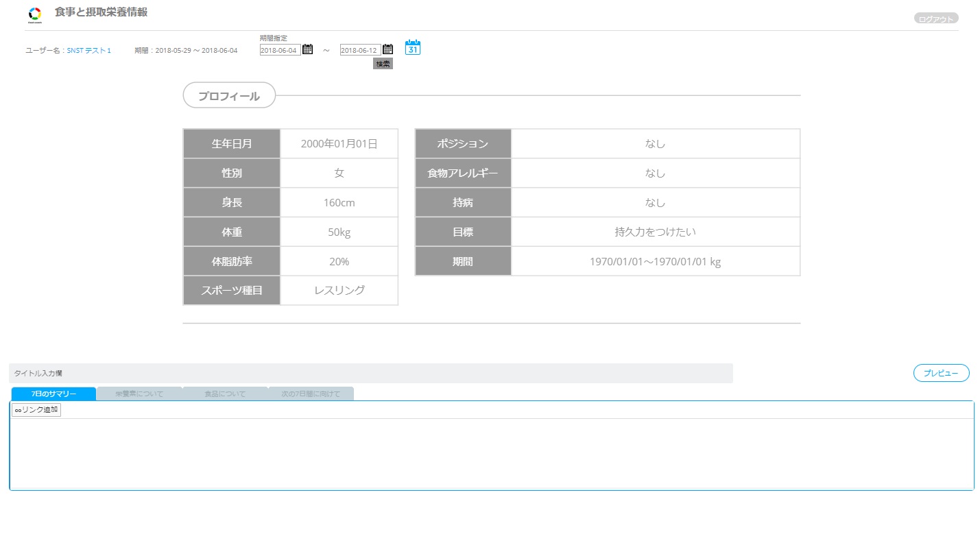Click the Food Coach logo icon

tap(35, 14)
